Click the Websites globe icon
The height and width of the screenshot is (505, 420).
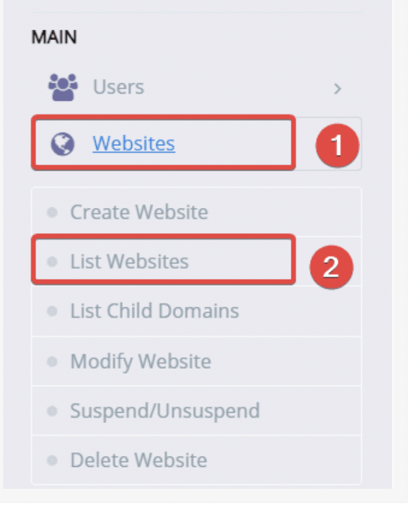(63, 144)
